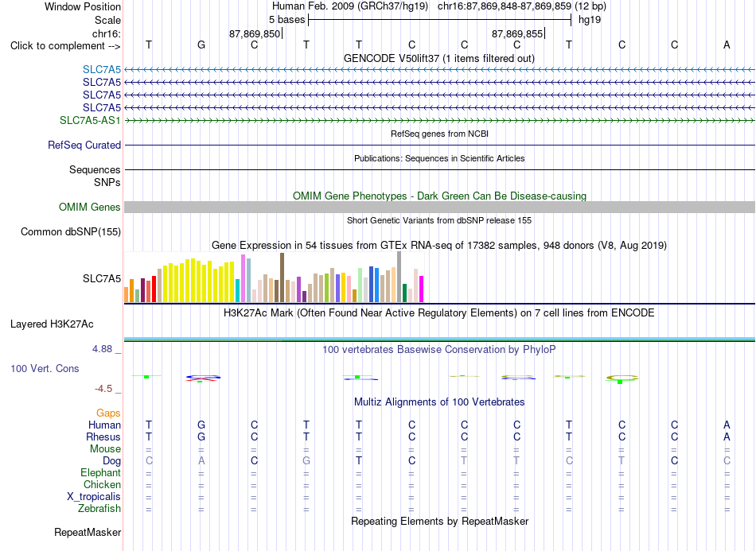Click the 5 bases scale bar label

286,20
